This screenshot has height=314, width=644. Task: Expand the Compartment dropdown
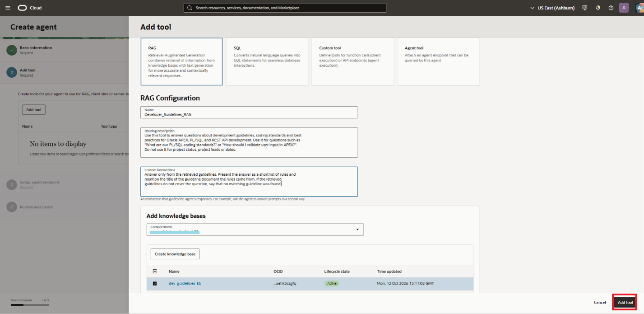255,230
